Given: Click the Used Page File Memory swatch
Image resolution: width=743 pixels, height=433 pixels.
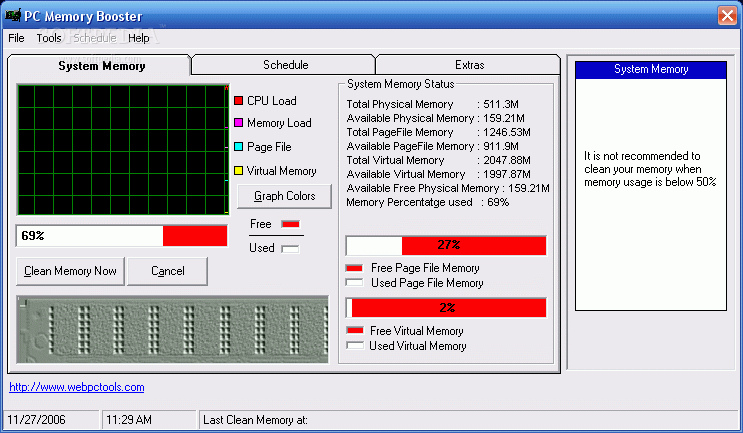Looking at the screenshot, I should 354,283.
